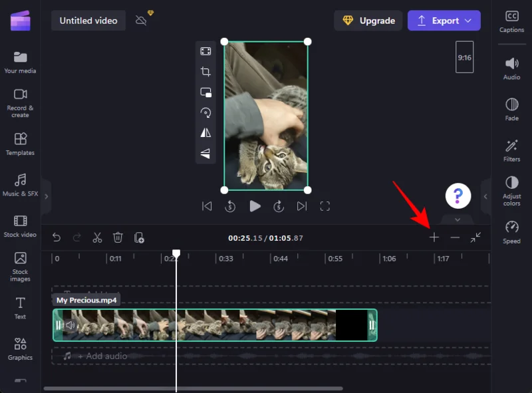The width and height of the screenshot is (532, 393).
Task: Click the Upgrade button
Action: pos(368,21)
